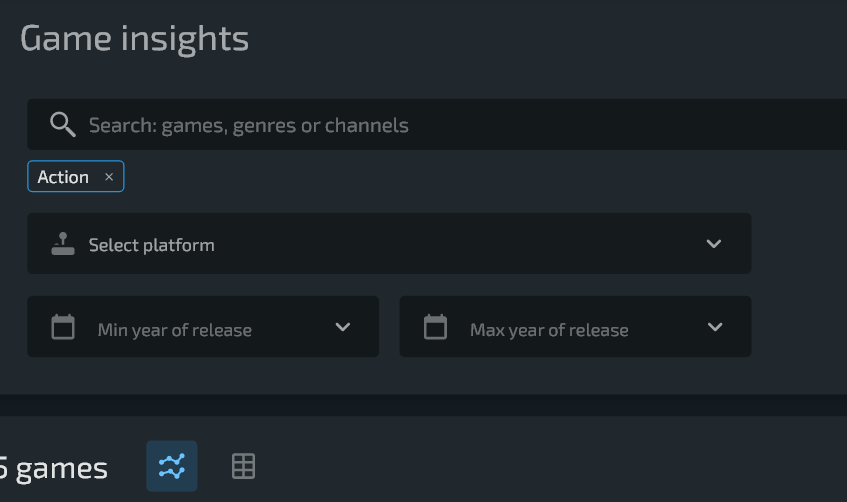
Task: Remove the Action filter tag
Action: click(x=109, y=177)
